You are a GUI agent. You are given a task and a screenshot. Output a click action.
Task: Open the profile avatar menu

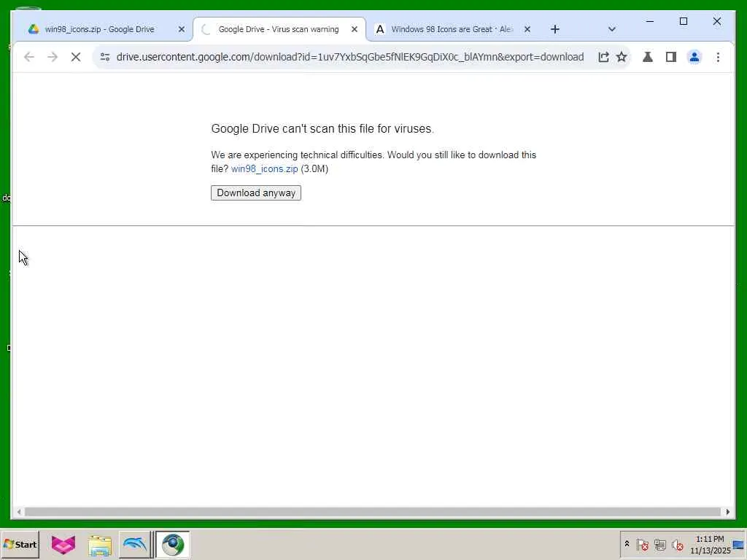pos(694,57)
